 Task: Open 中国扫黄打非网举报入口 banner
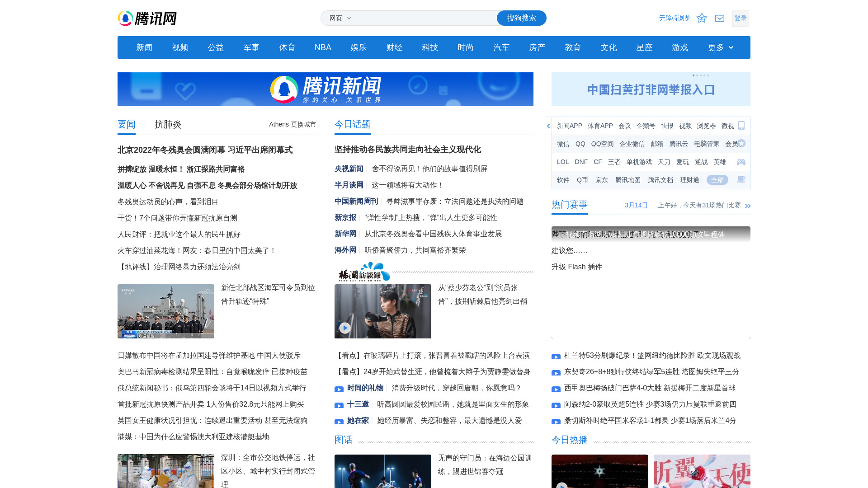(x=651, y=89)
